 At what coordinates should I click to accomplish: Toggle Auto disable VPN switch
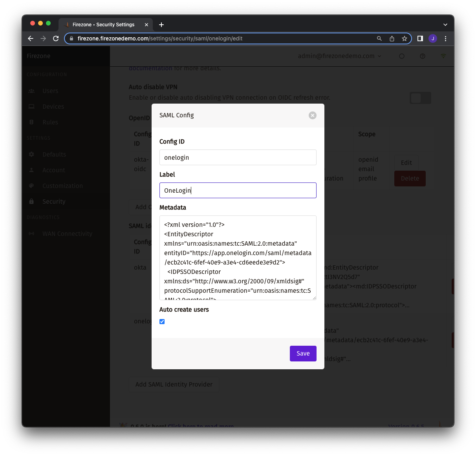coord(420,98)
